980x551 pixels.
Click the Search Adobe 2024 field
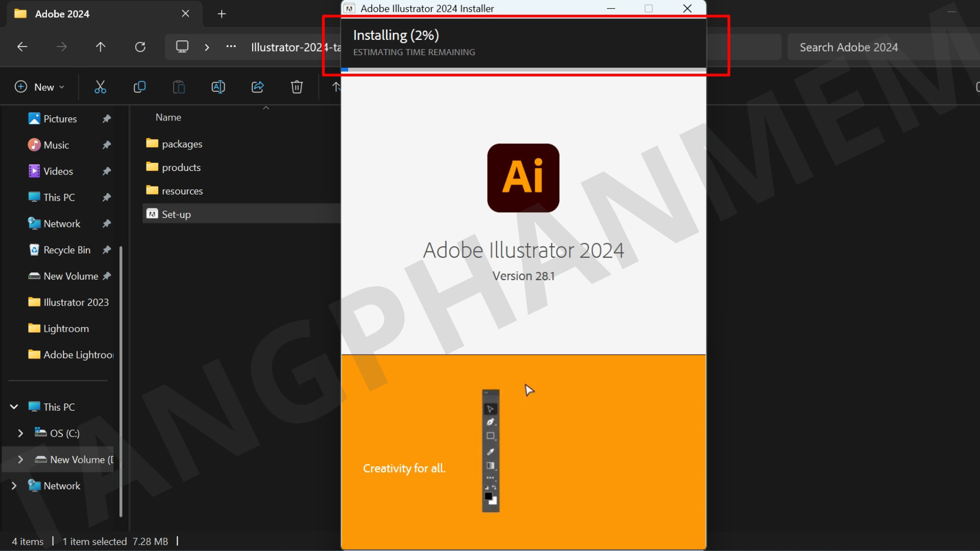click(883, 47)
